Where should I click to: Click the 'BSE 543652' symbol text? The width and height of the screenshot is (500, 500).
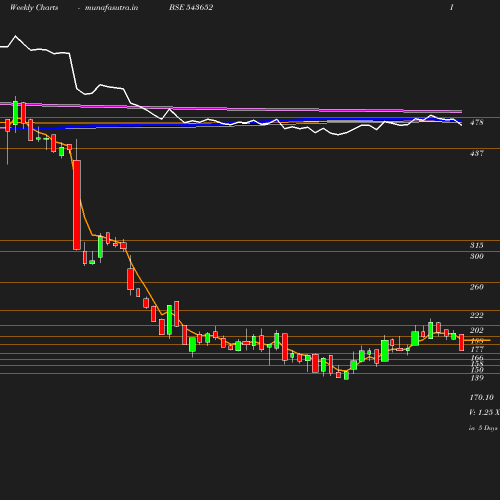191,7
